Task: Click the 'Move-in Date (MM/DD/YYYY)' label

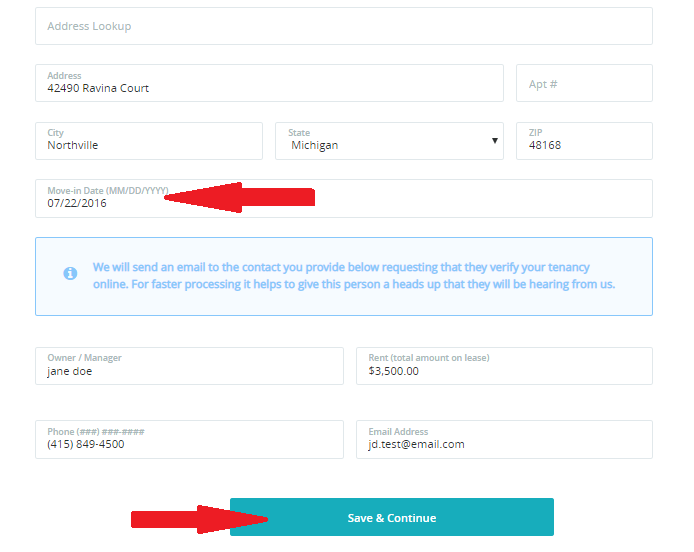Action: (x=107, y=190)
